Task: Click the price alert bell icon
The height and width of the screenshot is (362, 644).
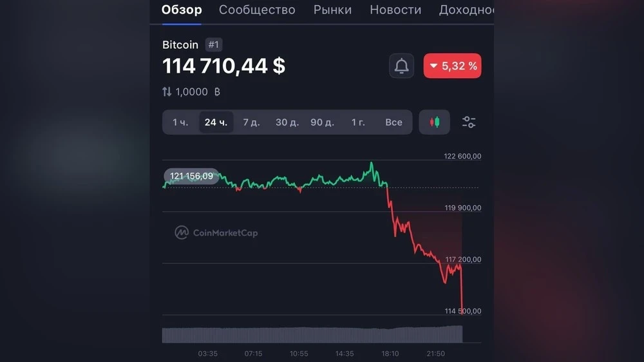Action: click(401, 66)
